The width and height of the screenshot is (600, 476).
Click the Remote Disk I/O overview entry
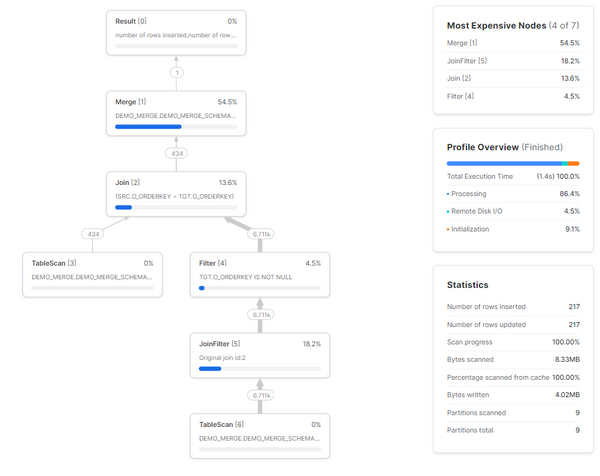pos(512,211)
